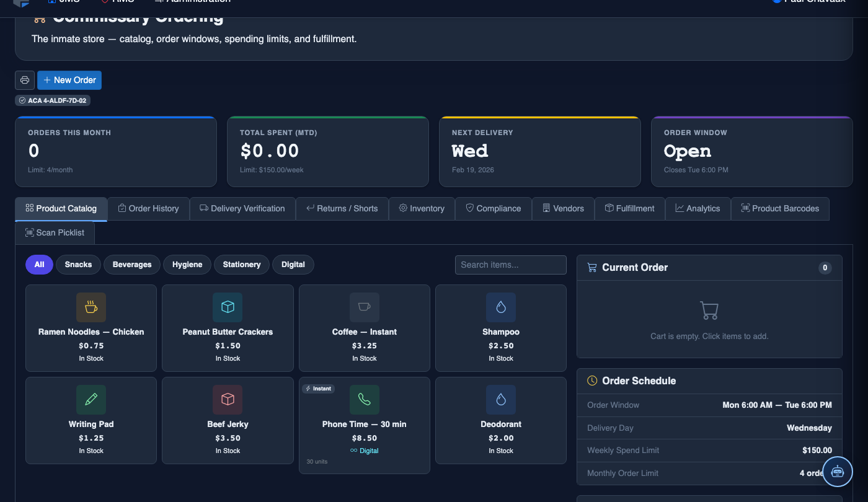
Task: Switch to the Order History tab
Action: [x=148, y=208]
